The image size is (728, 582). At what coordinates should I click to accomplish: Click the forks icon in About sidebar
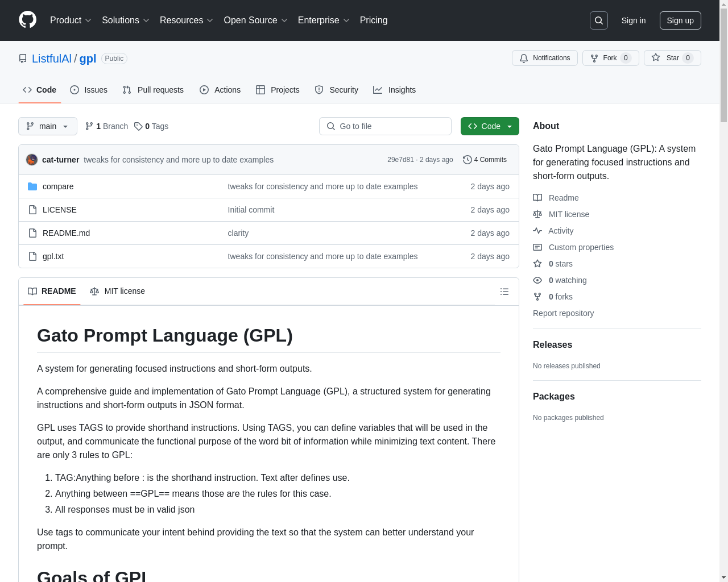(537, 297)
